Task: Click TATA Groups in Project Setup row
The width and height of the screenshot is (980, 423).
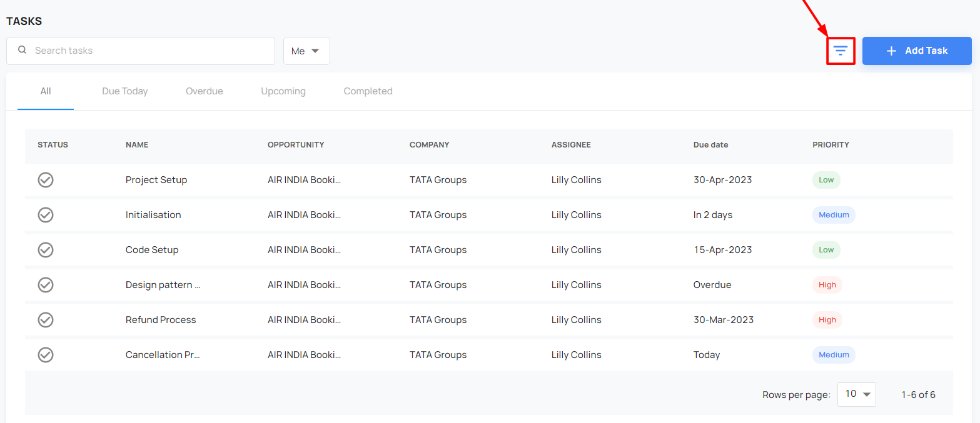Action: tap(438, 180)
